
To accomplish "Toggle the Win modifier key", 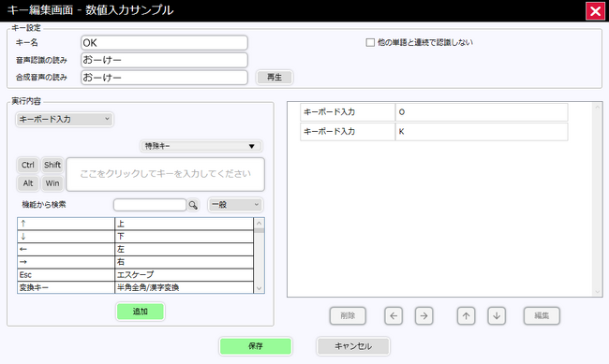I will [x=52, y=183].
